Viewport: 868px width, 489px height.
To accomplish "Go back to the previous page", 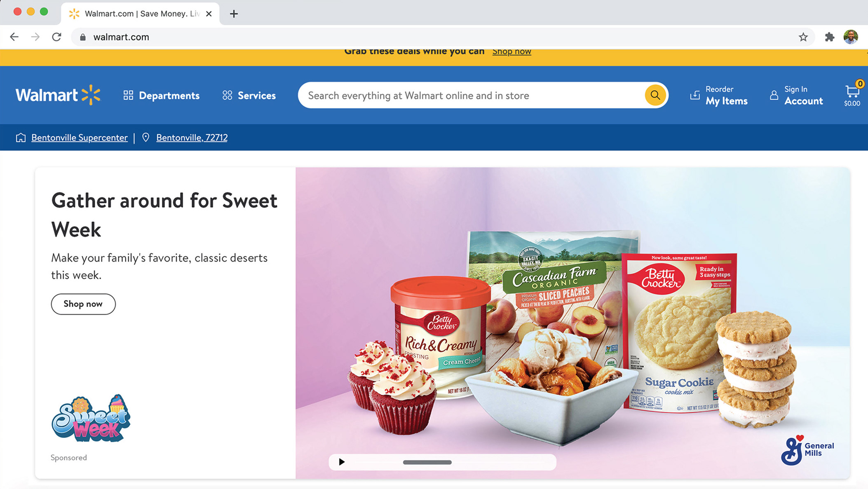I will (x=14, y=37).
